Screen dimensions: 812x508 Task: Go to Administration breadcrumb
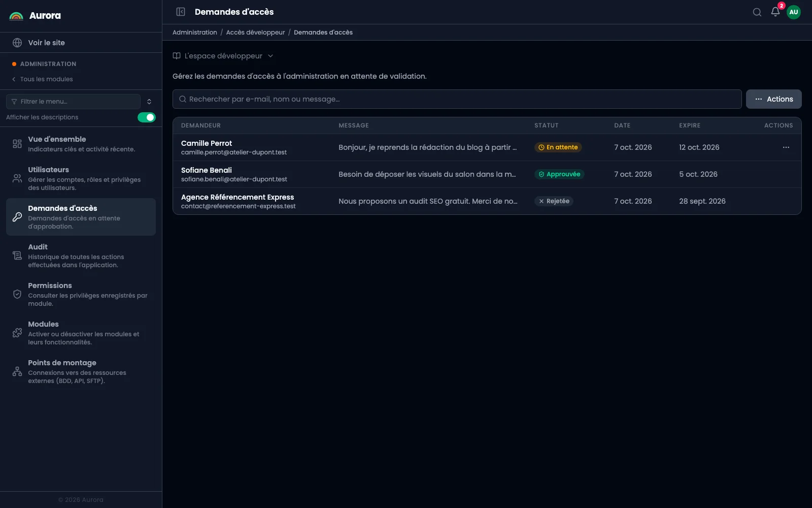(x=194, y=33)
